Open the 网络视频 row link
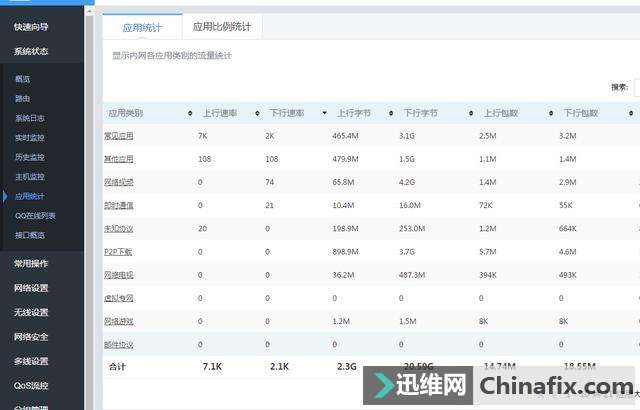 pos(118,182)
